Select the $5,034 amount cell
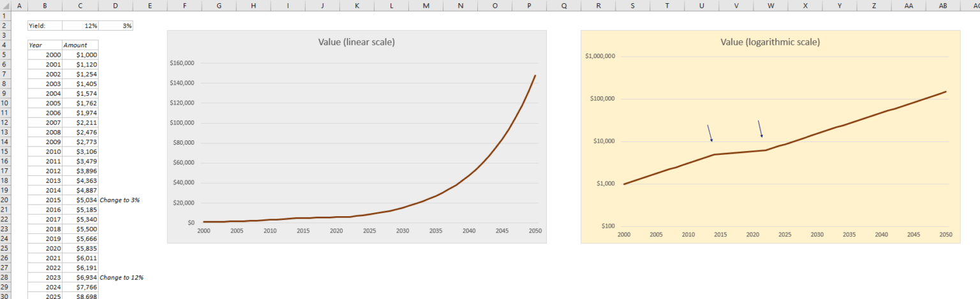This screenshot has width=980, height=299. (80, 200)
